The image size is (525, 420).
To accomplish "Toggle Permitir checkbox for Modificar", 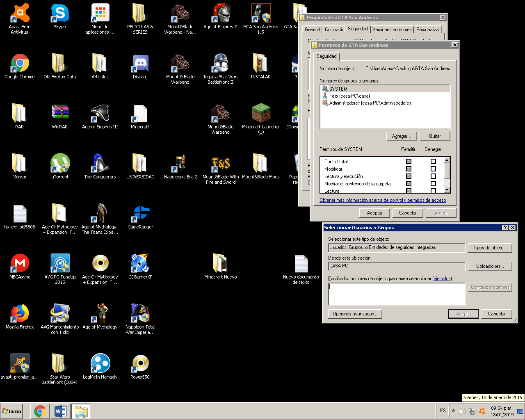I will [x=409, y=169].
